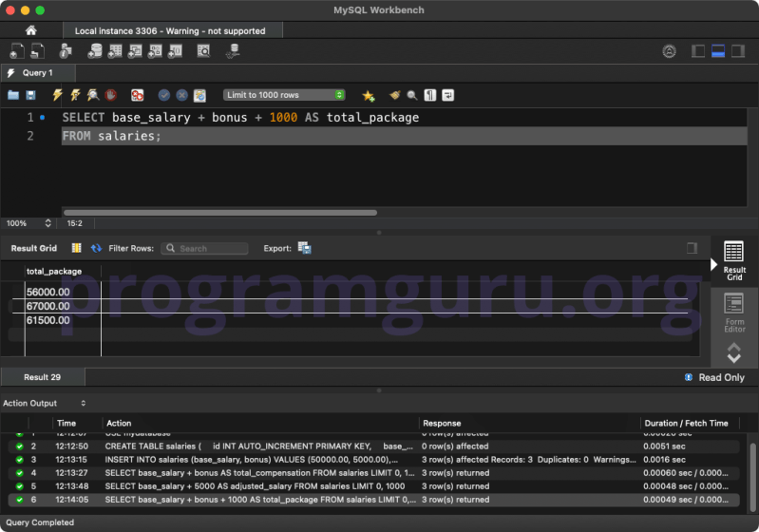Create a new schema icon
Screen dimensions: 759x532
(x=95, y=51)
